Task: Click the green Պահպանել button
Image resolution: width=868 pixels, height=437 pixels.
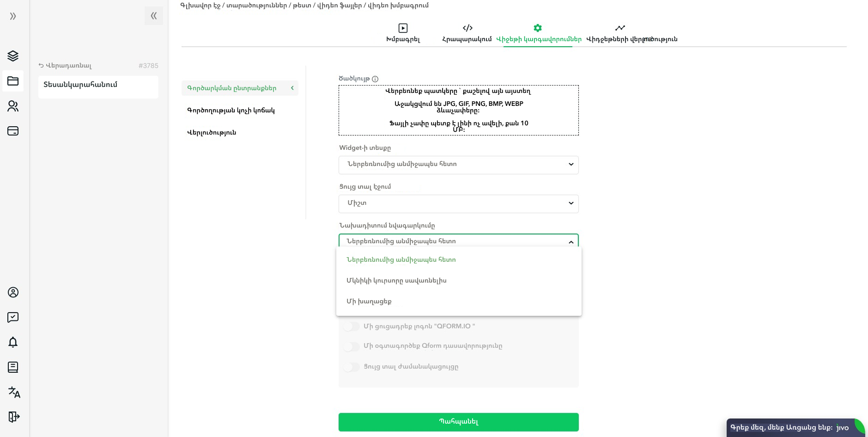Action: point(458,422)
